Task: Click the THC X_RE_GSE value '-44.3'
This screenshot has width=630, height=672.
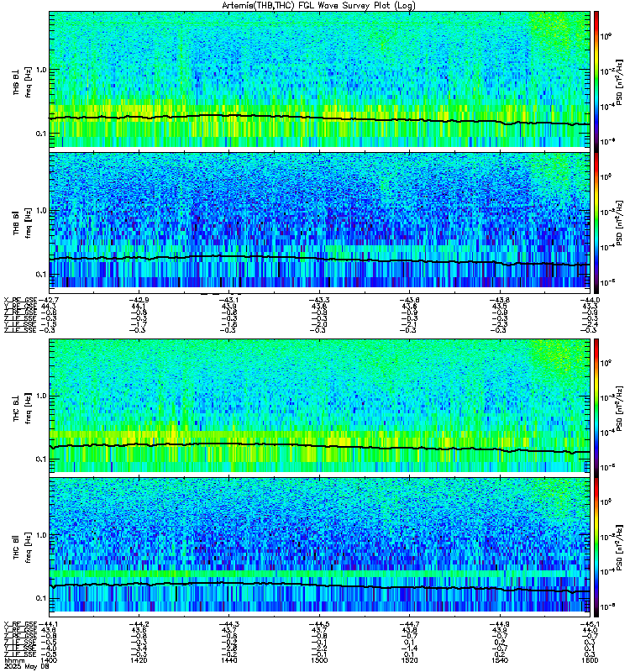Action: 229,624
